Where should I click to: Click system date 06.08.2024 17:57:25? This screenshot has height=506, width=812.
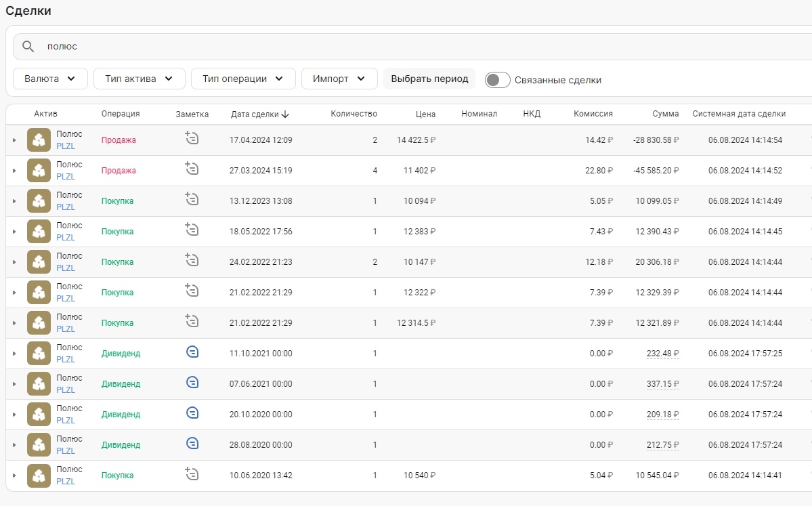[745, 354]
